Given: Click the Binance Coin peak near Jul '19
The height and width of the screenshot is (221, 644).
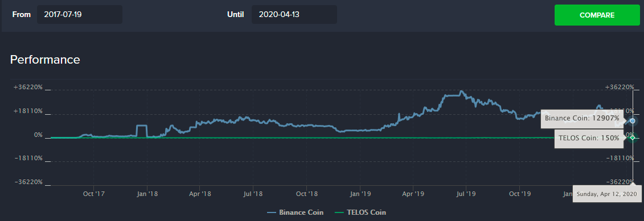Looking at the screenshot, I should click(x=462, y=91).
